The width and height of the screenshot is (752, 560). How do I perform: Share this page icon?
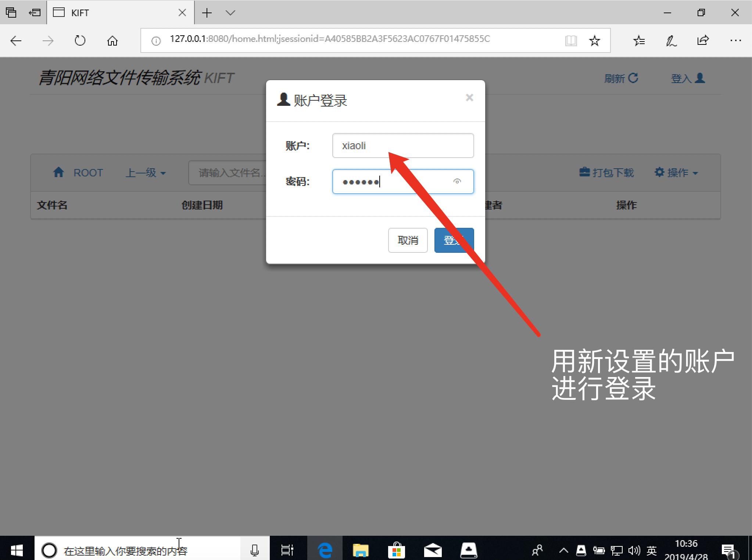point(703,40)
